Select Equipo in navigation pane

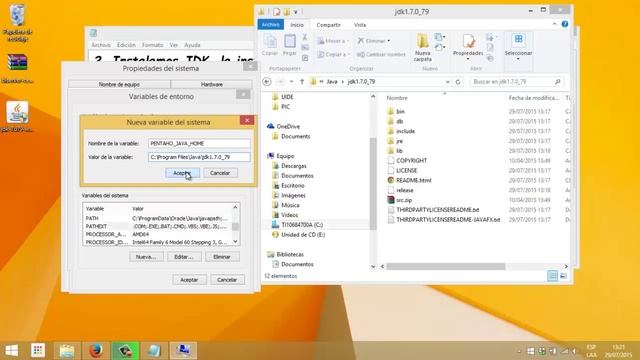click(x=285, y=156)
